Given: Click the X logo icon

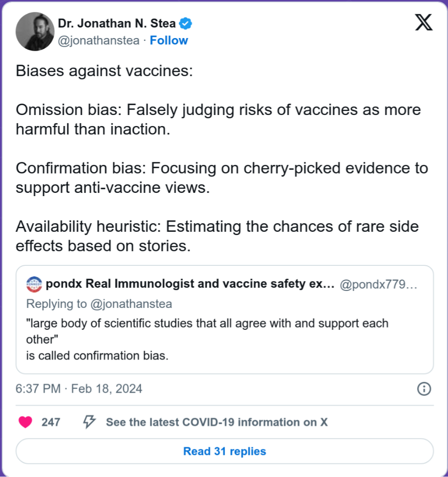Looking at the screenshot, I should coord(424,22).
